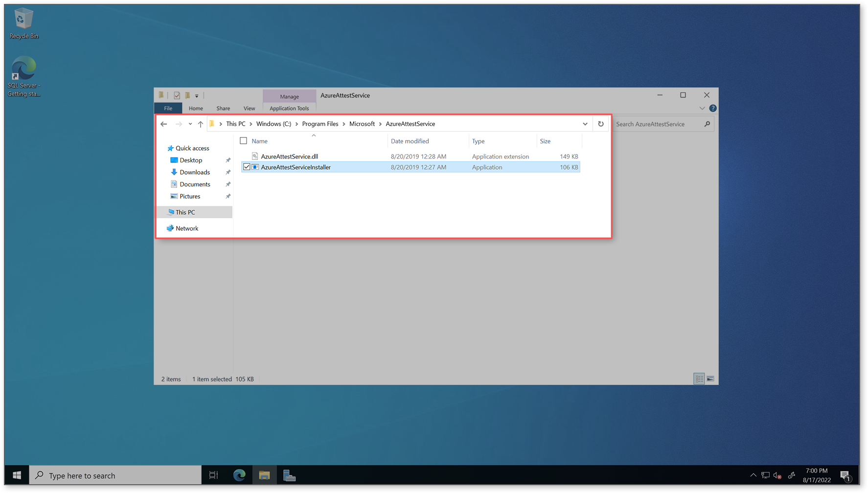
Task: Click the taskbar search box
Action: pyautogui.click(x=115, y=475)
